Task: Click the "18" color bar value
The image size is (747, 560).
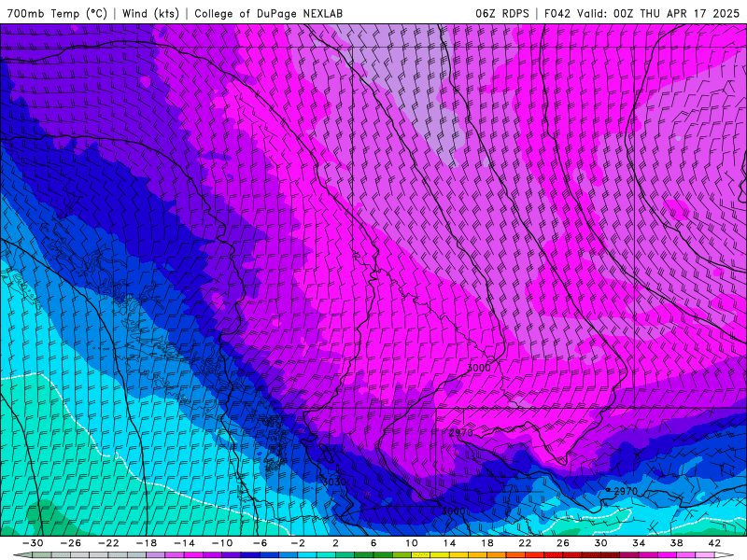Action: click(487, 543)
